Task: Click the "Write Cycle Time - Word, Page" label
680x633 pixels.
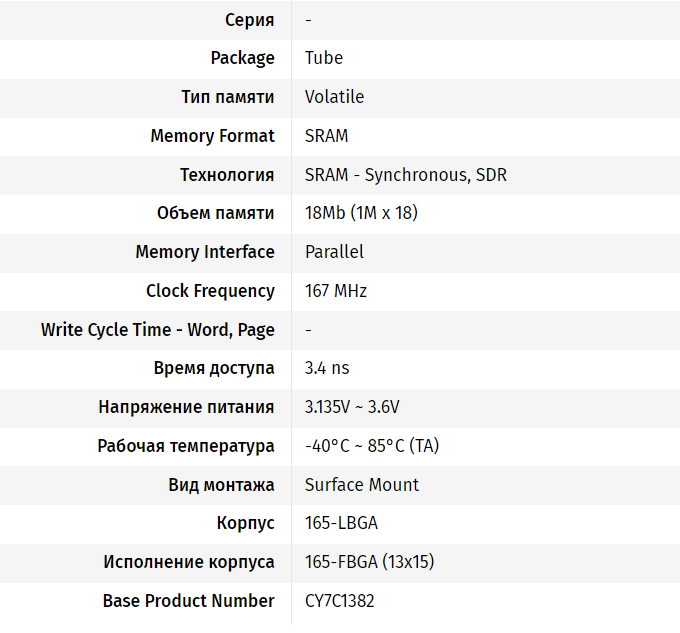Action: tap(158, 330)
